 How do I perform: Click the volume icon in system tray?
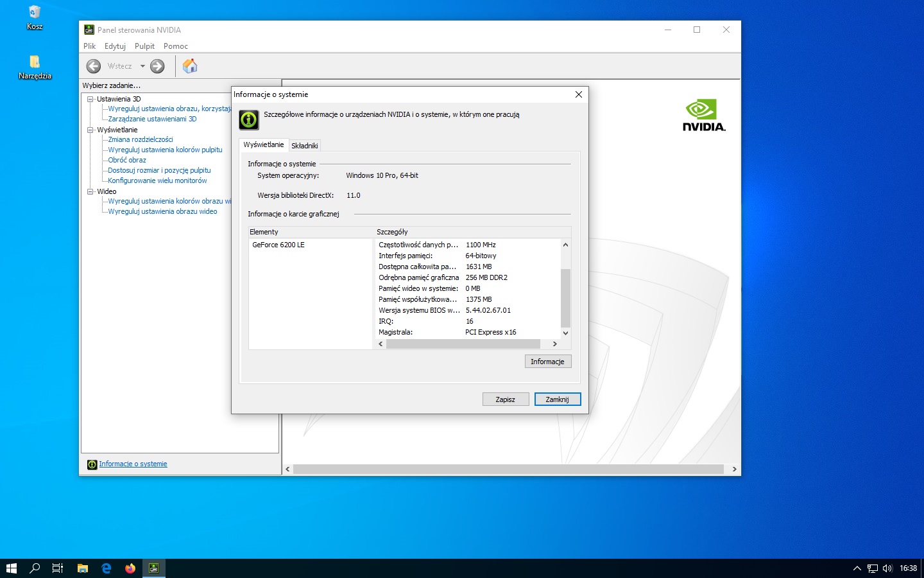[x=887, y=568]
